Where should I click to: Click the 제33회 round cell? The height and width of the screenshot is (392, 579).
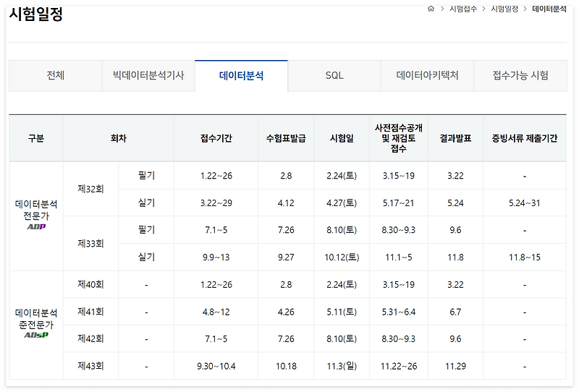coord(90,244)
